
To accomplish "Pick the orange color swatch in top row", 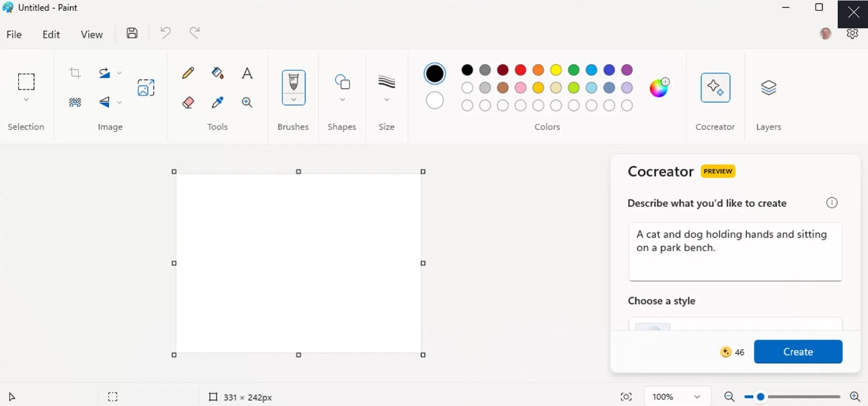I will tap(538, 70).
